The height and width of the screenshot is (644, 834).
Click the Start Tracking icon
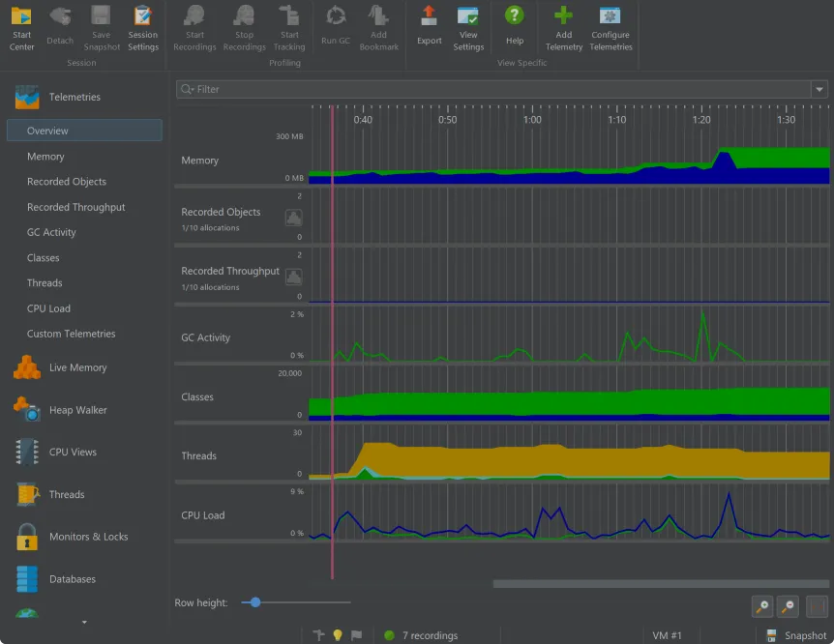[x=289, y=15]
